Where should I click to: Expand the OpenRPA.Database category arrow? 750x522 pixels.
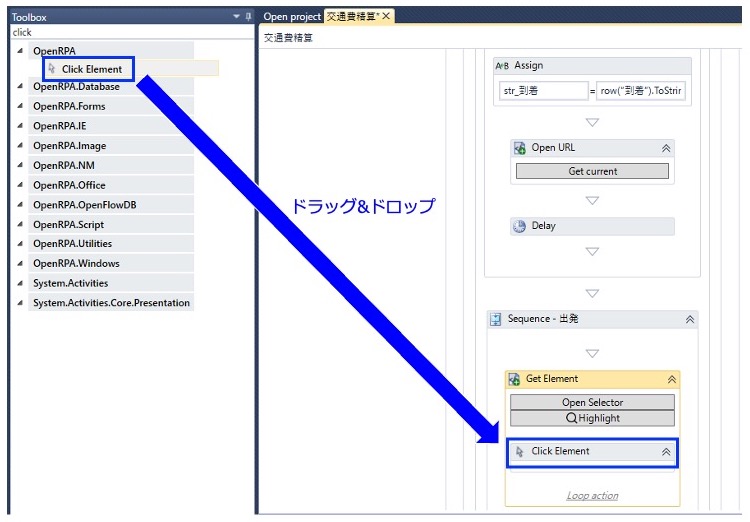point(20,86)
